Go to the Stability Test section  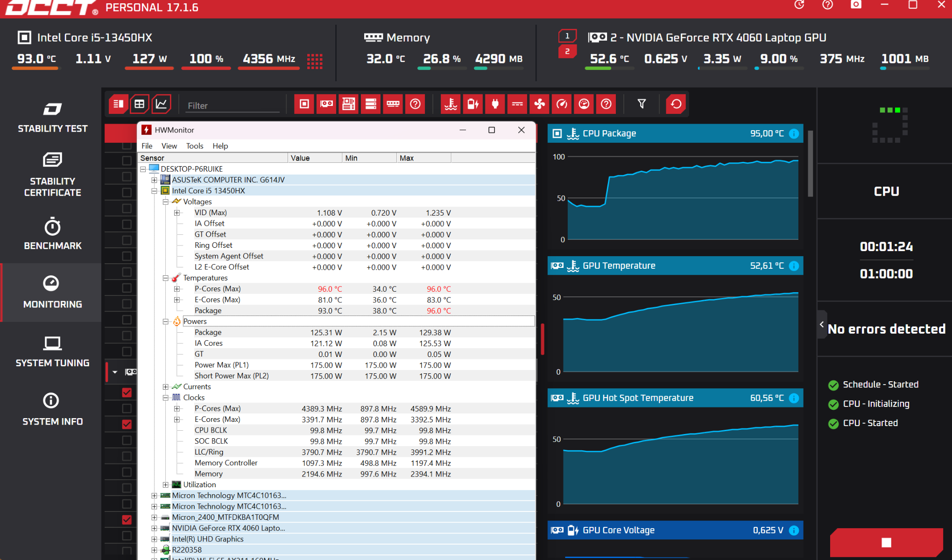[52, 117]
